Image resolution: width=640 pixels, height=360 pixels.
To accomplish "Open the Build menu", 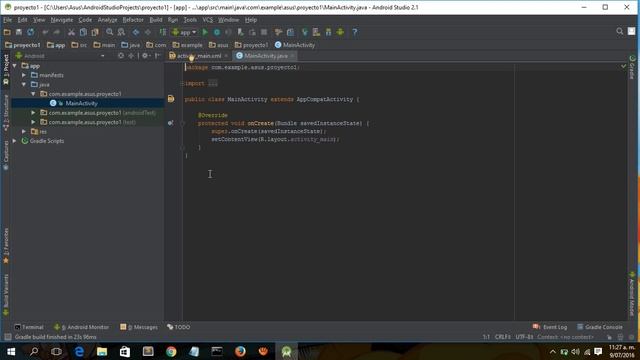I will [x=156, y=20].
